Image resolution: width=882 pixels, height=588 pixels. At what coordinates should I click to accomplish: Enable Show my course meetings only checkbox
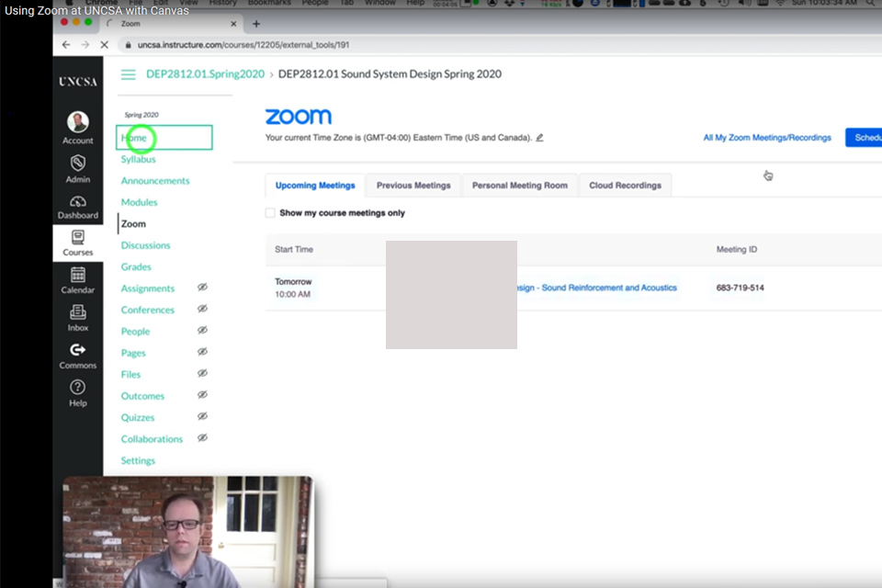(270, 213)
